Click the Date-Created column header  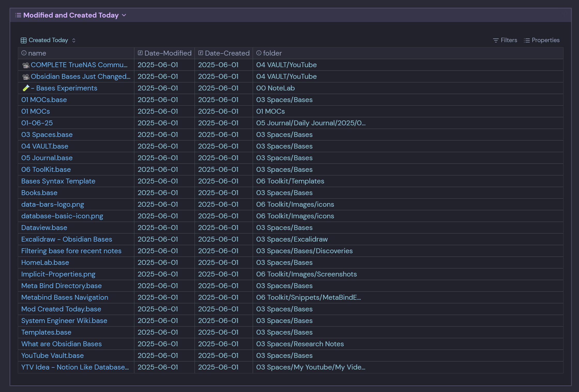click(x=224, y=53)
